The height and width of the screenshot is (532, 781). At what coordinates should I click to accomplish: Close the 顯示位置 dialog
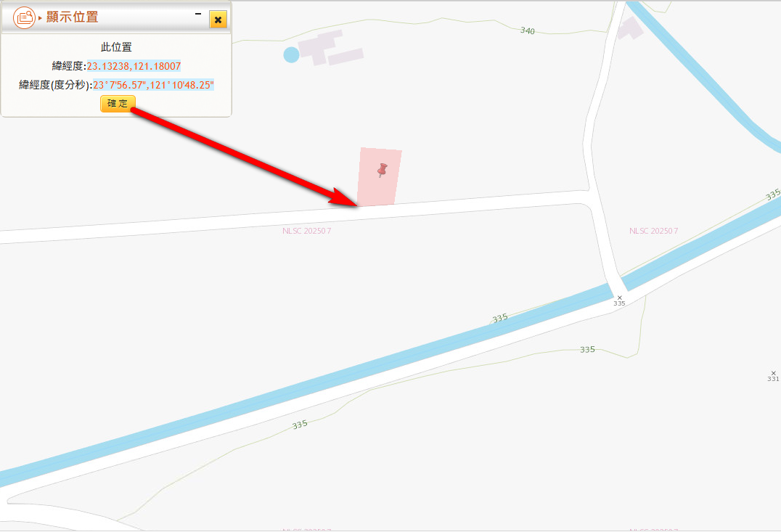(218, 20)
